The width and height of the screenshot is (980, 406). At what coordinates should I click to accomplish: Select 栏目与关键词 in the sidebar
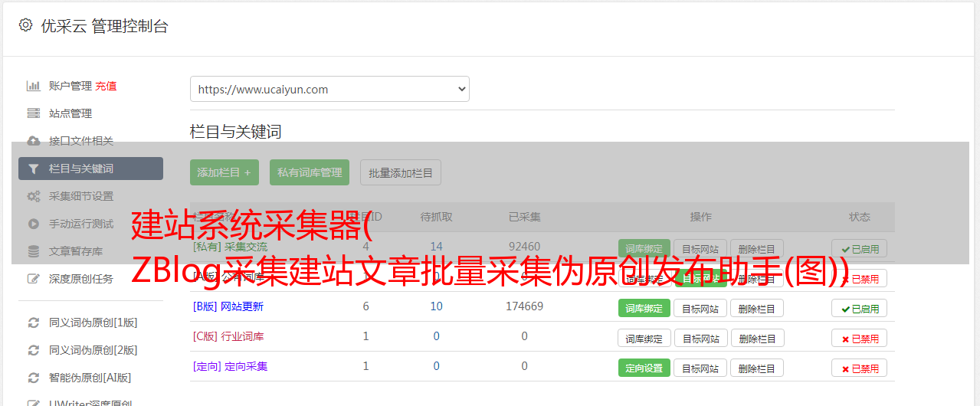tap(90, 169)
